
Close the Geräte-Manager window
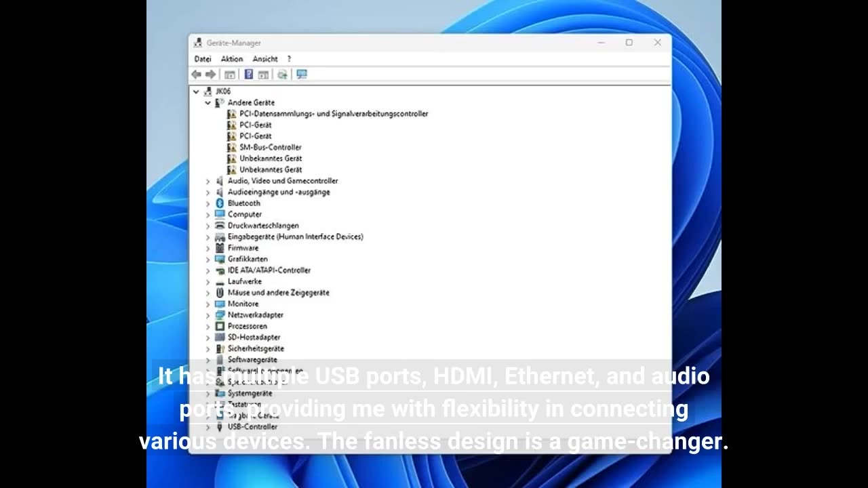click(x=658, y=43)
